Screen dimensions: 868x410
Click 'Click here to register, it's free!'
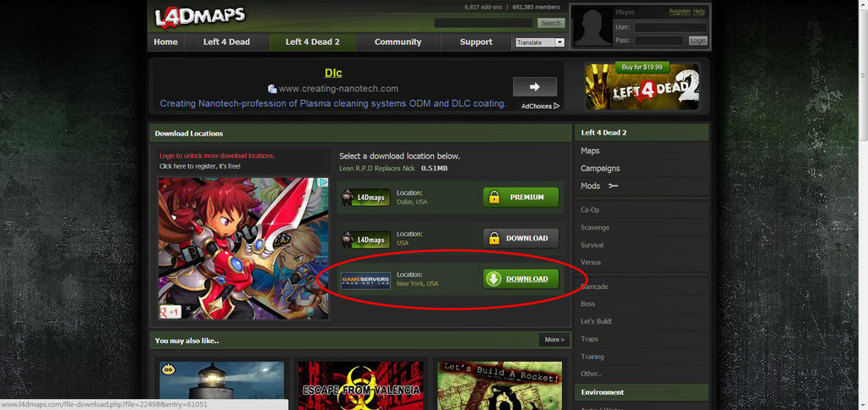tap(200, 166)
